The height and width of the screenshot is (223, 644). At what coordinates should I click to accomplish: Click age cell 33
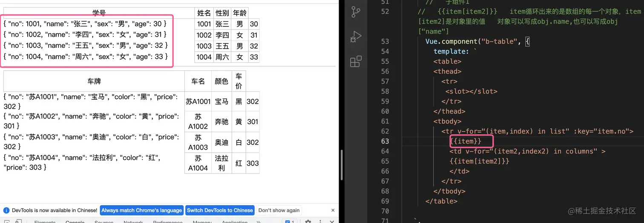coord(254,57)
